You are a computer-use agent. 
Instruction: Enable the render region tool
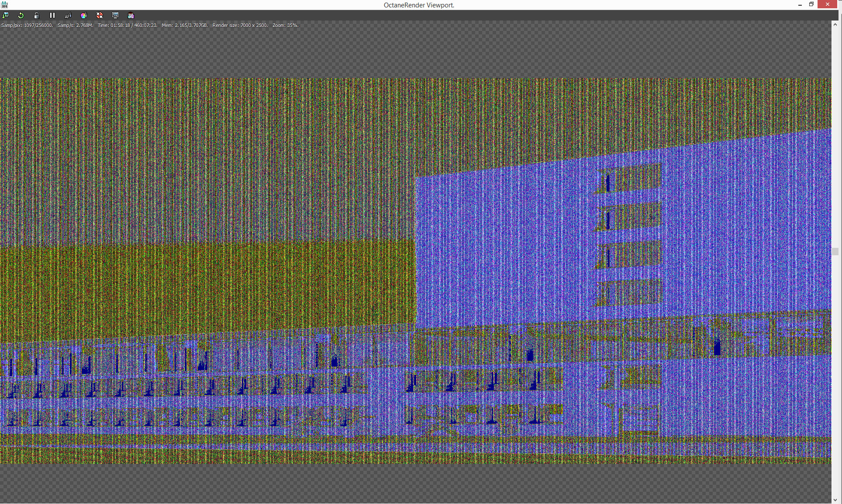coord(131,15)
